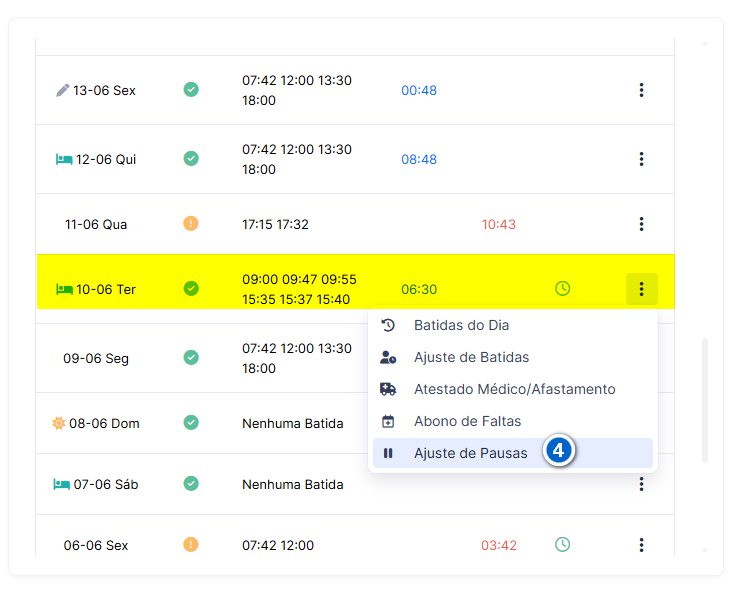Select Batidas do Dia from the menu

click(x=513, y=325)
